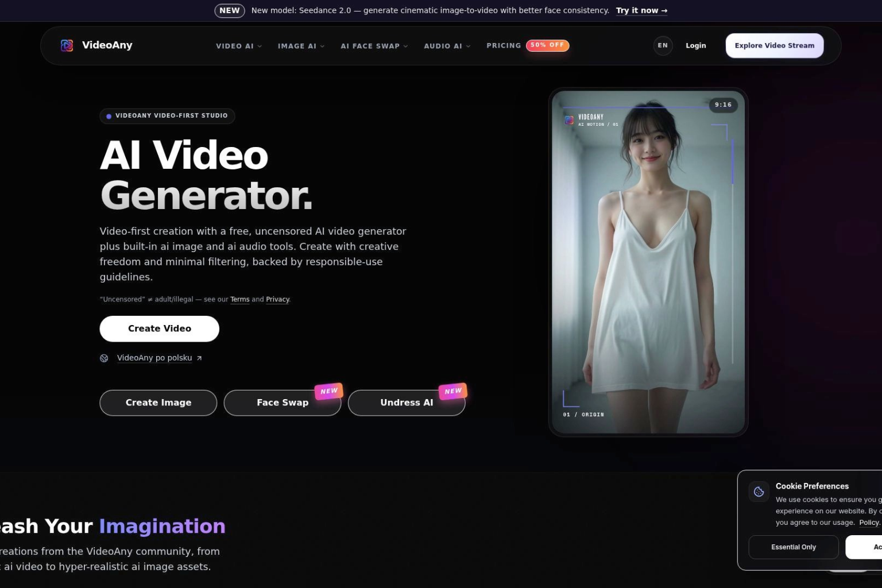Open the Privacy link

277,299
